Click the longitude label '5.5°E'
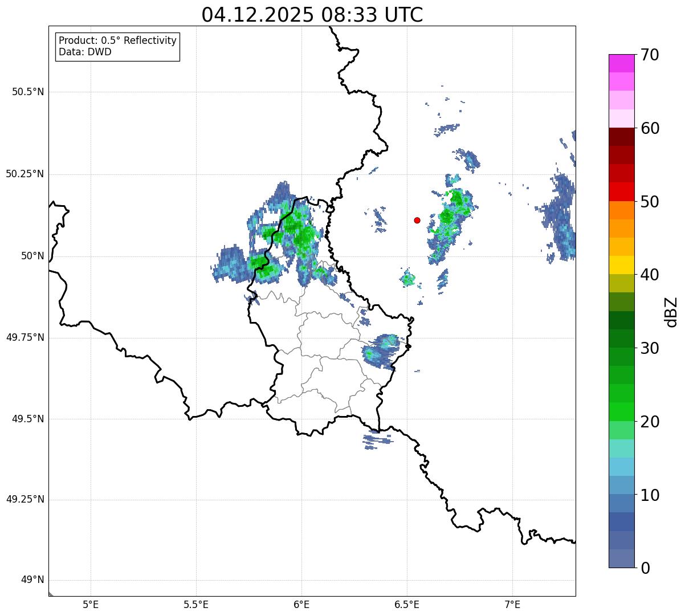Viewport: 685px width, 616px height. click(x=196, y=604)
